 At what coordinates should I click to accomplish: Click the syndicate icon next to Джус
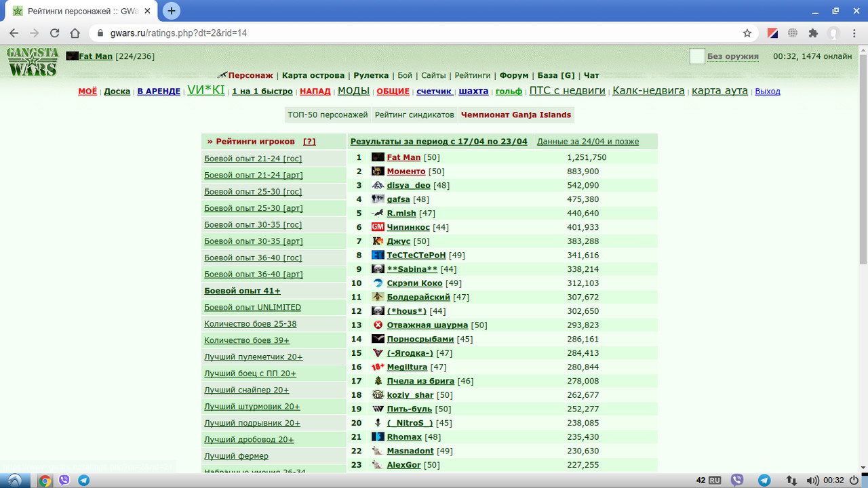click(378, 241)
